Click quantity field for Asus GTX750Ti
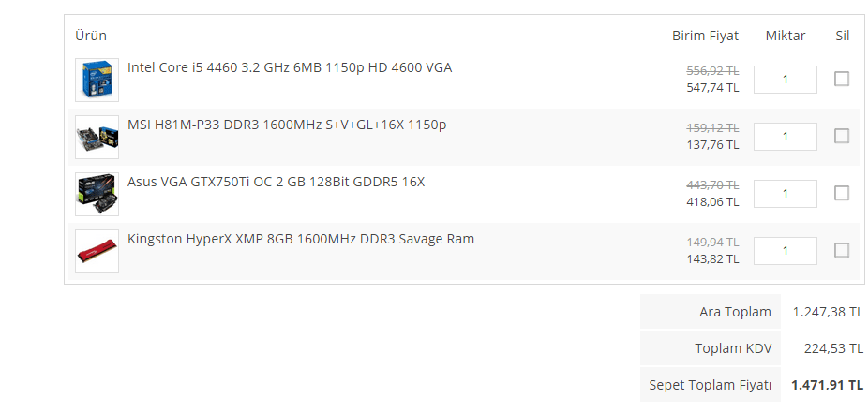The width and height of the screenshot is (868, 412). 785,194
